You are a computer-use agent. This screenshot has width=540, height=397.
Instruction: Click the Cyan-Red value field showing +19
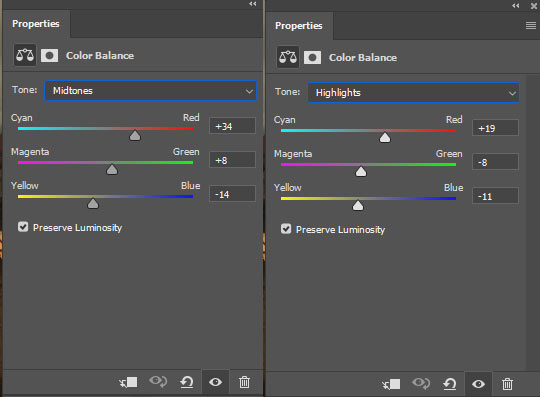(495, 128)
